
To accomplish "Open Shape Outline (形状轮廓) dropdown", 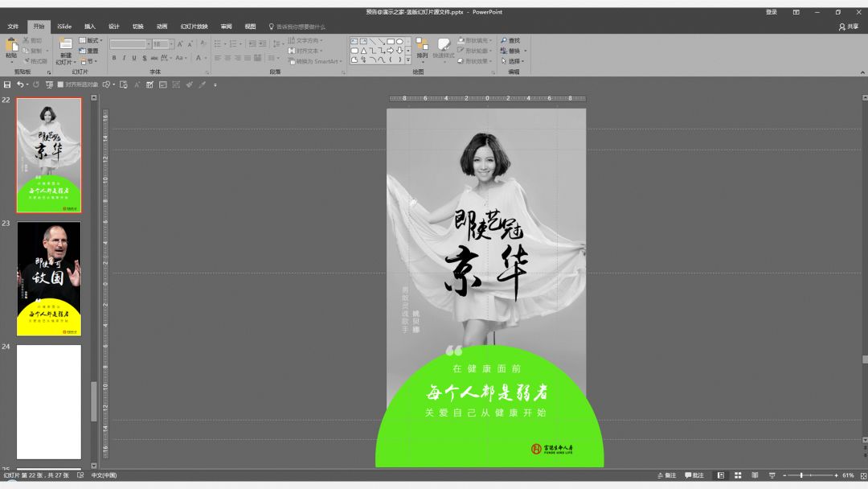I will point(475,51).
